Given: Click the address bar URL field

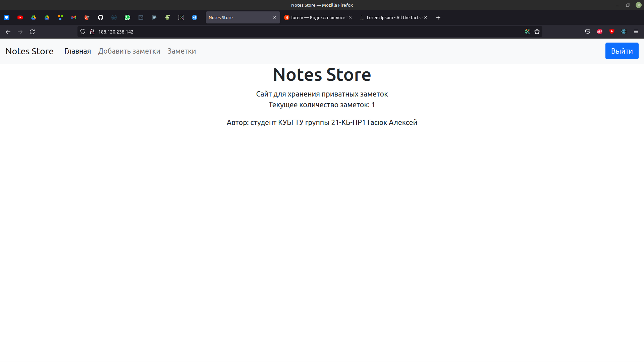Looking at the screenshot, I should click(268, 32).
